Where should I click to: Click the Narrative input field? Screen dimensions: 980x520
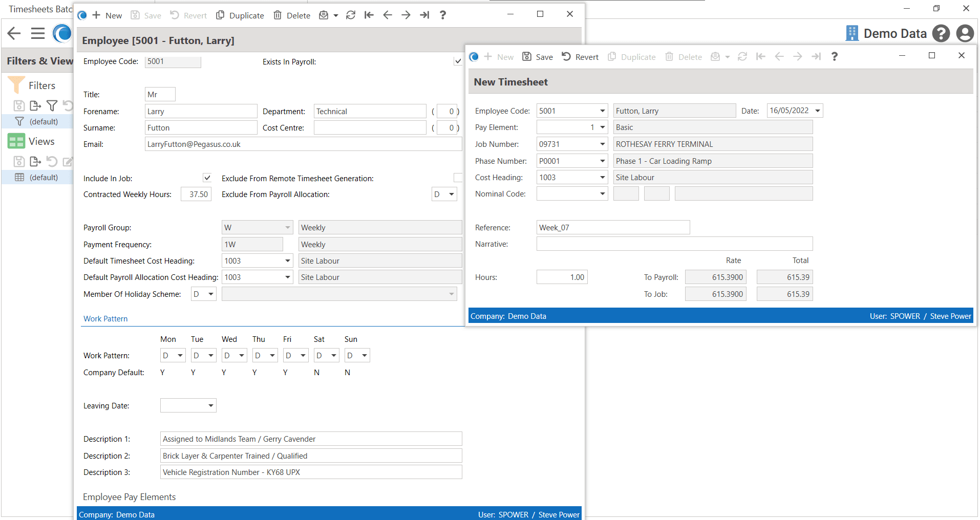click(x=674, y=244)
